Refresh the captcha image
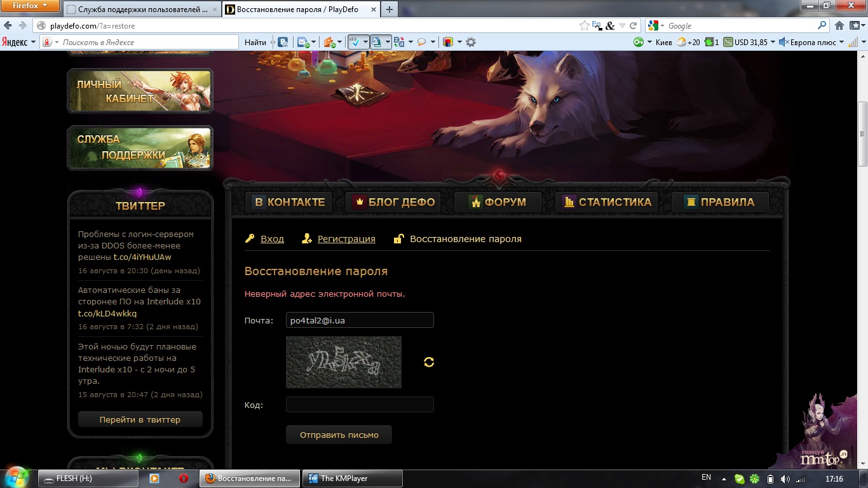 429,362
